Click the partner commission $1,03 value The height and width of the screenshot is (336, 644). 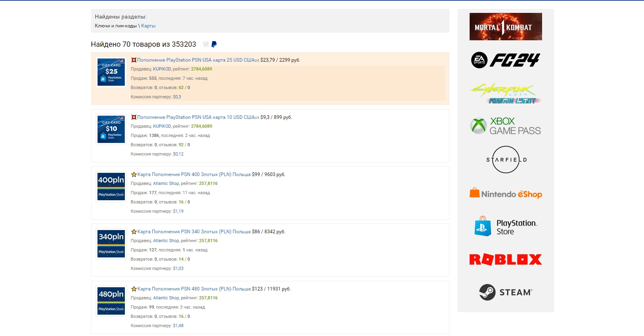coord(178,269)
